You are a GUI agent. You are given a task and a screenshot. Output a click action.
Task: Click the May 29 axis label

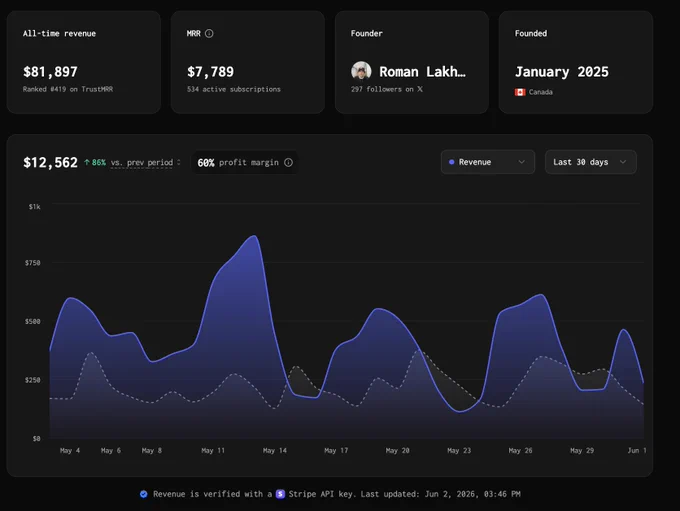pyautogui.click(x=582, y=450)
